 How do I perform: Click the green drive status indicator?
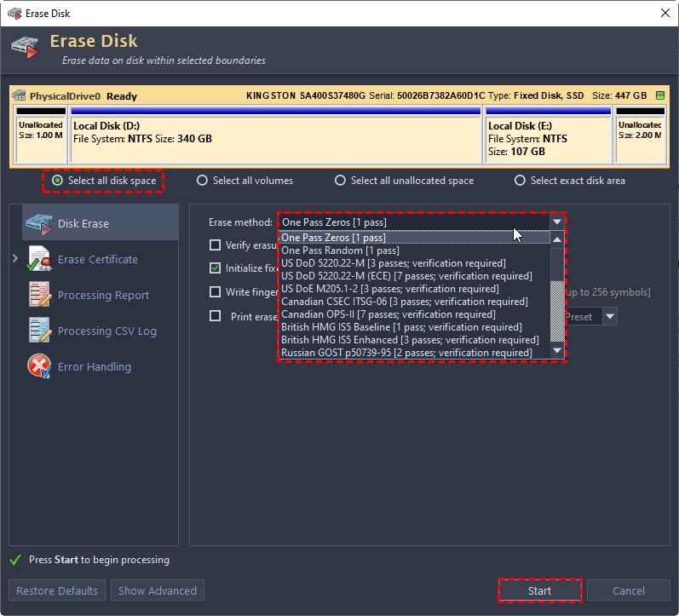pos(659,96)
